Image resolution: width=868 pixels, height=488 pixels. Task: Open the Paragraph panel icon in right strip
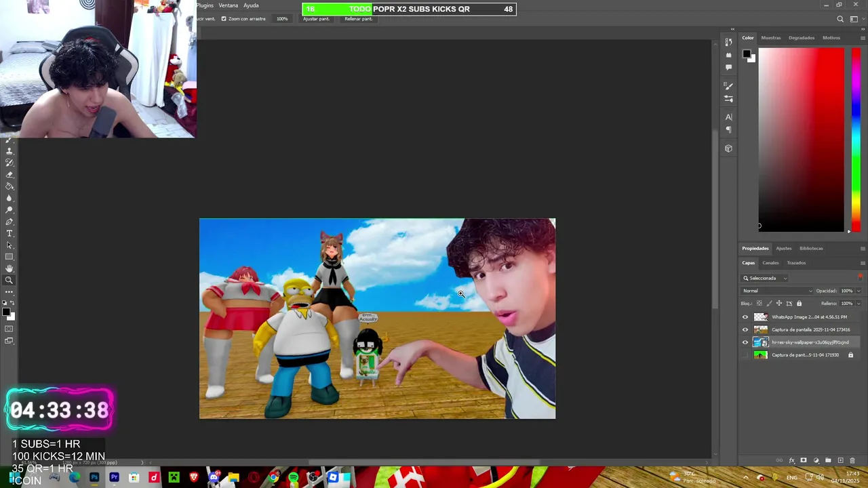728,129
